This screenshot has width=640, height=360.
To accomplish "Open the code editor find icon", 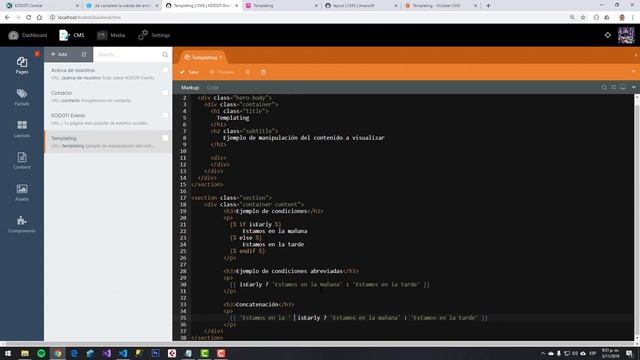I will (x=604, y=87).
